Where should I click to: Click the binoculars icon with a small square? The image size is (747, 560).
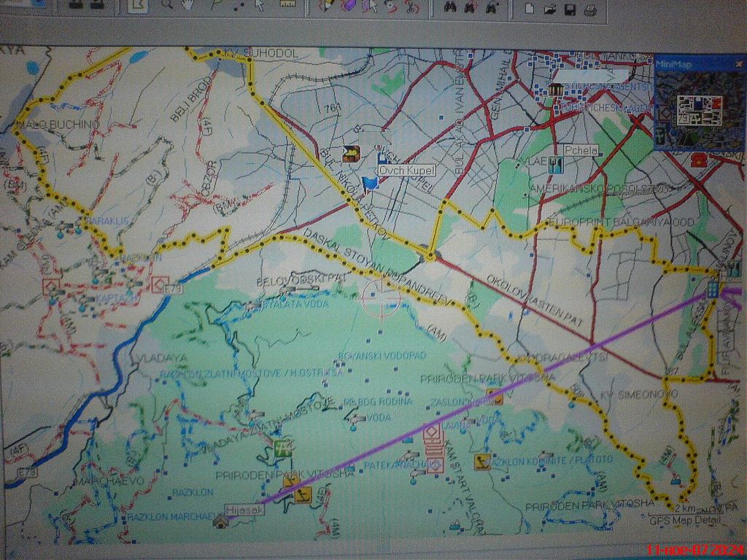[x=492, y=7]
